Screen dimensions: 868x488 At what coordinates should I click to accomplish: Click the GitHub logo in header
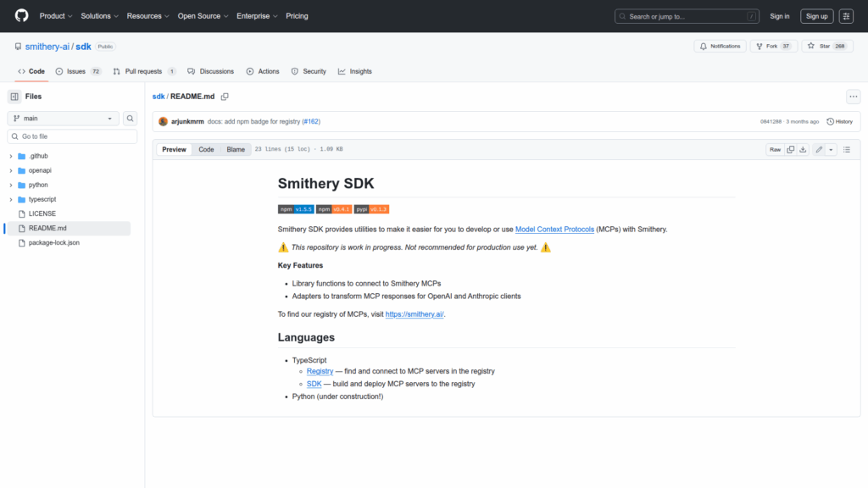coord(21,16)
